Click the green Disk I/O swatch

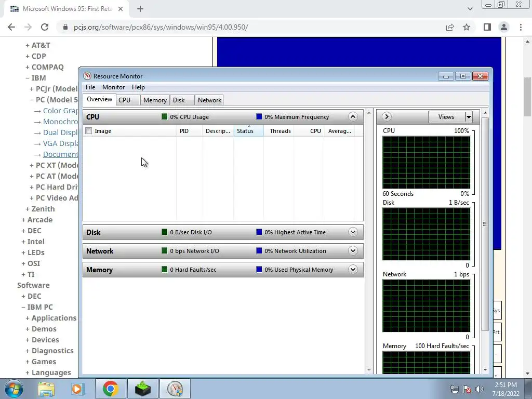click(x=165, y=232)
